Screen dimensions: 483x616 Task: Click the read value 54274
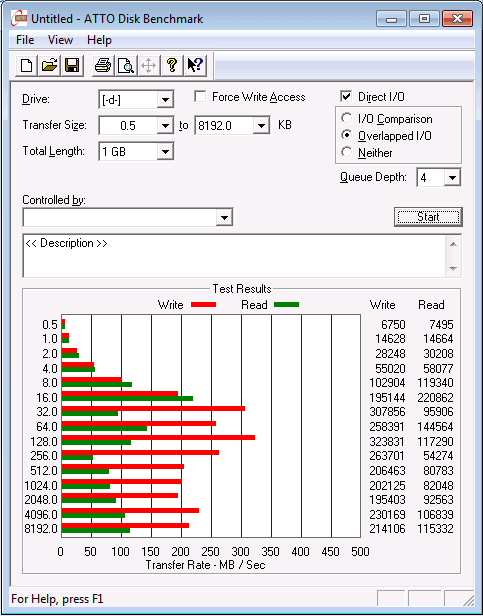pos(439,456)
